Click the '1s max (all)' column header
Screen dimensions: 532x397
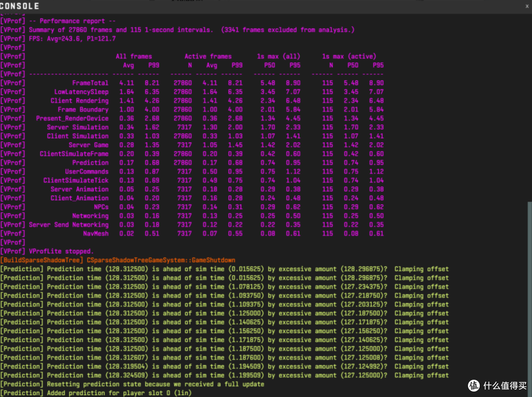coord(278,56)
